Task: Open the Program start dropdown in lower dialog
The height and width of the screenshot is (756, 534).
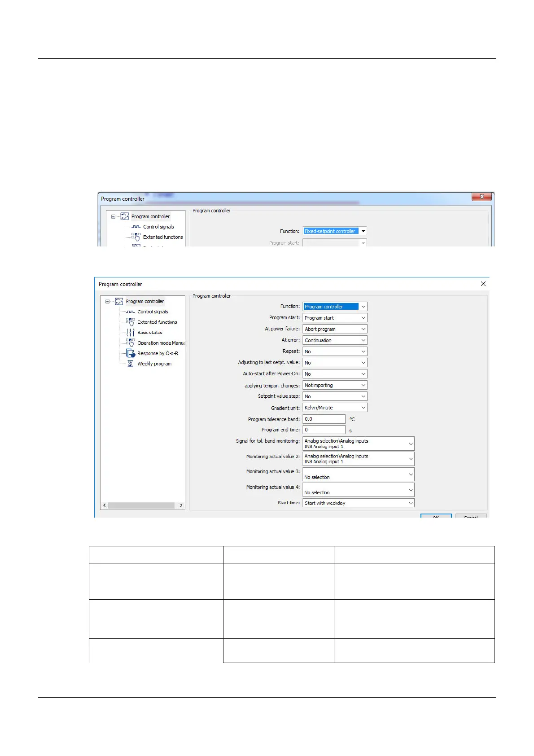Action: 363,318
